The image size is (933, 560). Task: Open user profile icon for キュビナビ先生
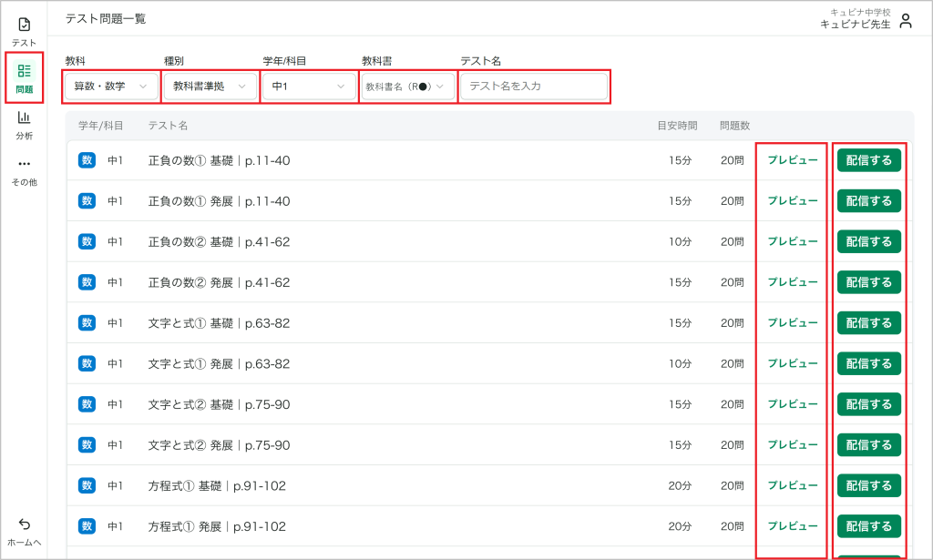click(x=906, y=21)
